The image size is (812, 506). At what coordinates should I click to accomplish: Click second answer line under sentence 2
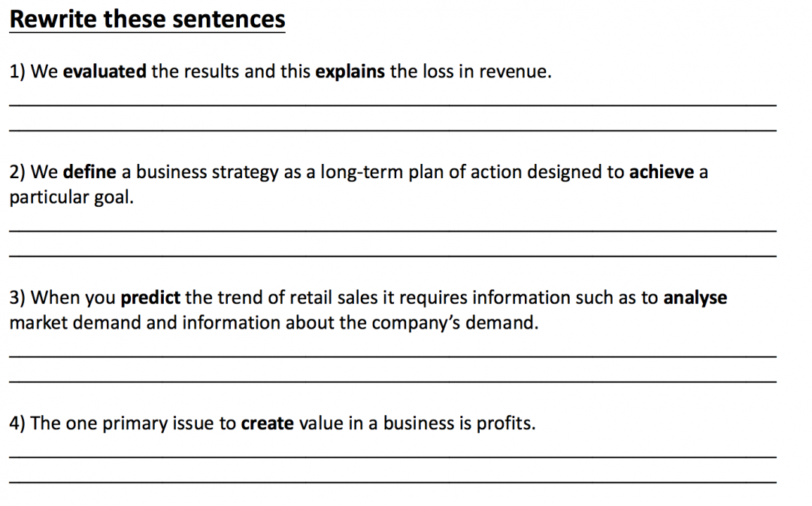click(x=392, y=256)
